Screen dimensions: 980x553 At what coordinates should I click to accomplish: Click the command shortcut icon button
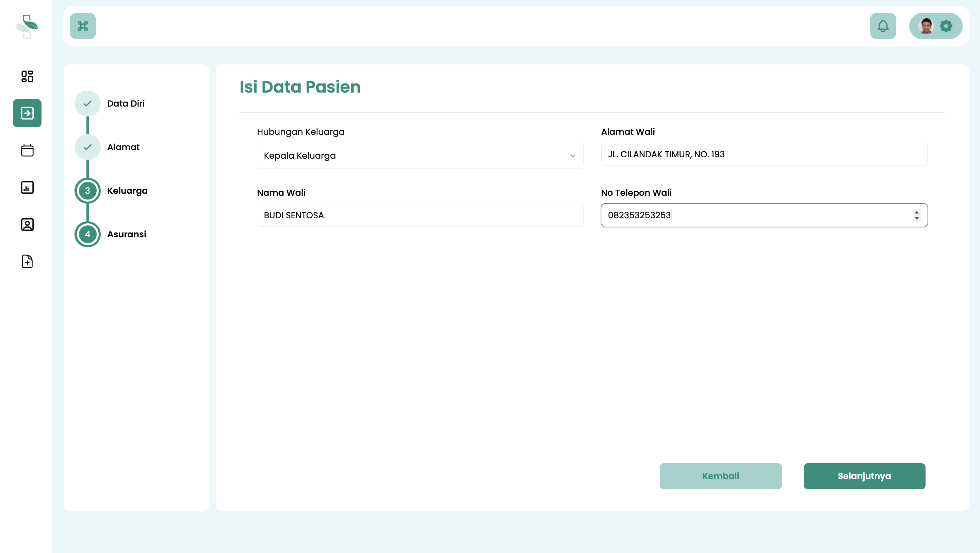tap(83, 26)
